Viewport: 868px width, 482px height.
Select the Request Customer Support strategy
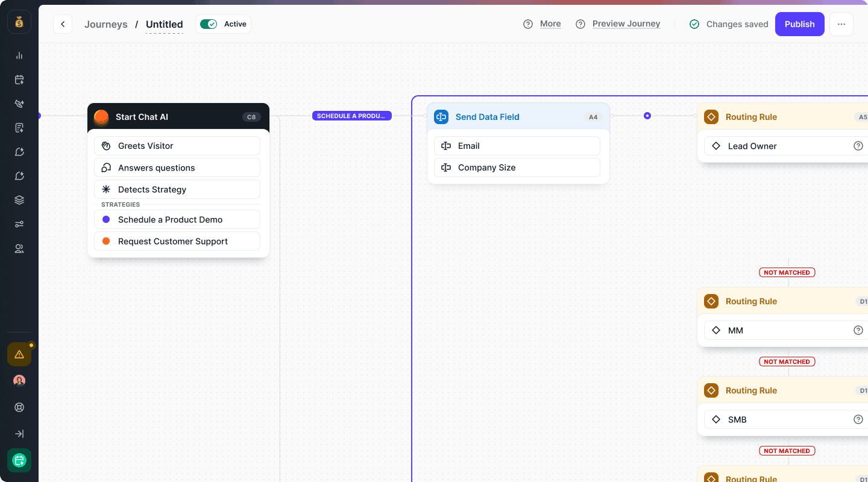[x=177, y=241]
